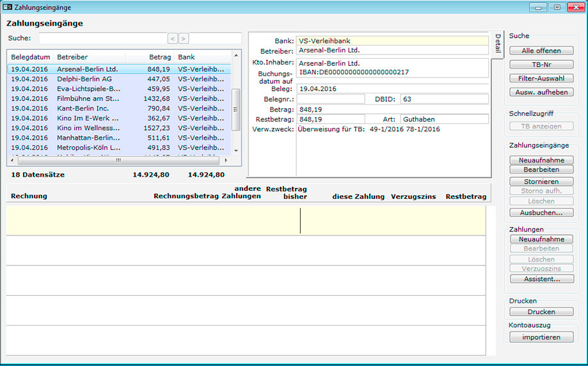Viewport: 588px width, 366px height.
Task: Click the previous search result arrow button
Action: (x=172, y=38)
